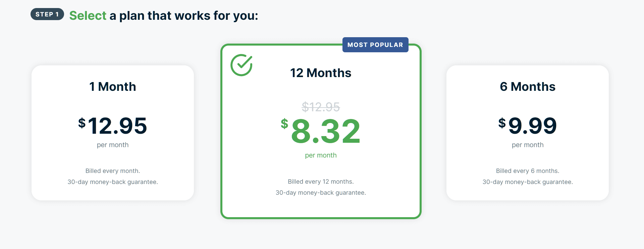Click "Billed every 6 months." text
644x249 pixels.
[528, 171]
